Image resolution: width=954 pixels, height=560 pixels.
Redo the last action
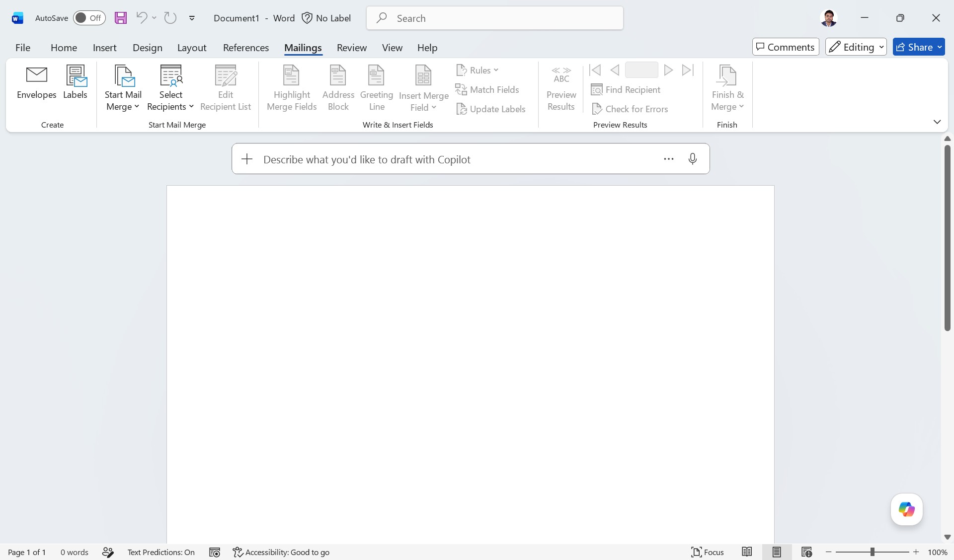click(170, 18)
